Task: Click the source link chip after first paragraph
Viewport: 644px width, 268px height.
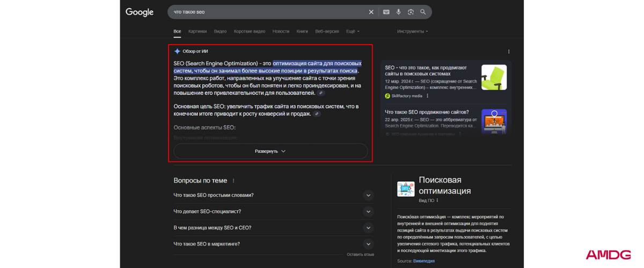Action: click(321, 93)
